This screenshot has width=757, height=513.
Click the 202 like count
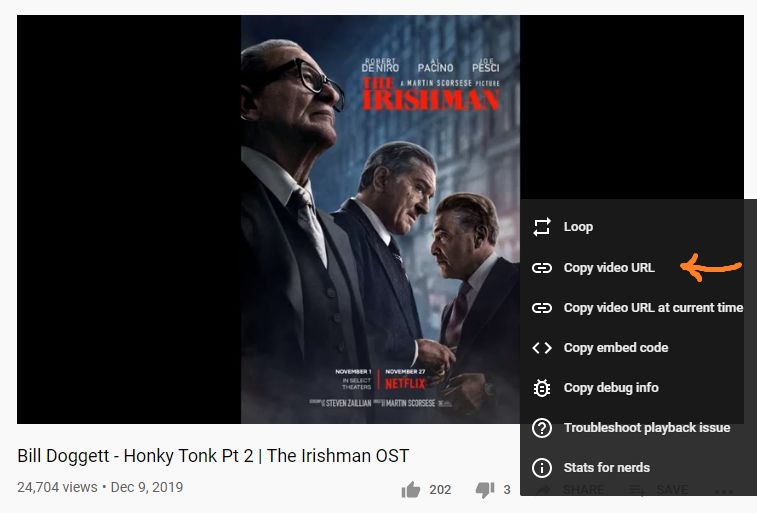(x=440, y=490)
